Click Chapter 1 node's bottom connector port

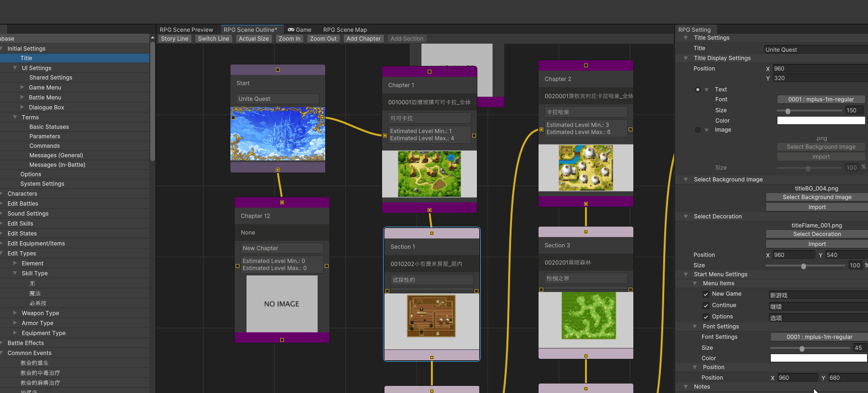pos(429,210)
